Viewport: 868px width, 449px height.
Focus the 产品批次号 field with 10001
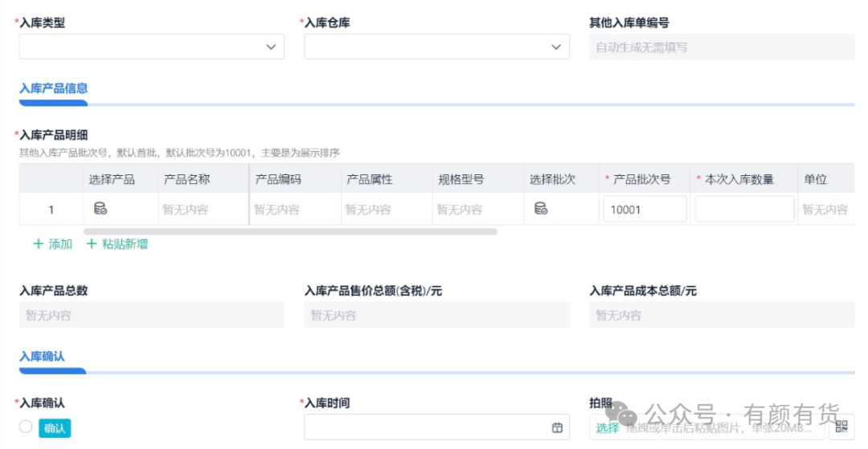click(x=645, y=209)
